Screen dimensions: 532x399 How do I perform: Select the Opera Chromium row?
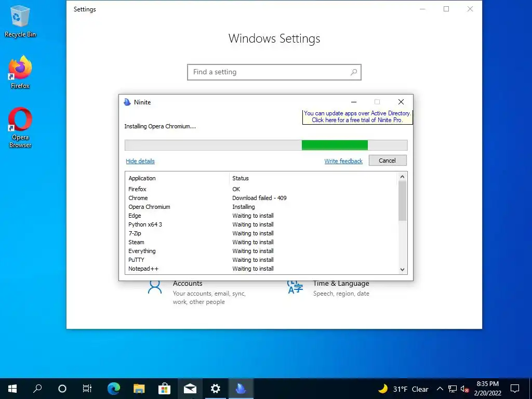[262, 207]
